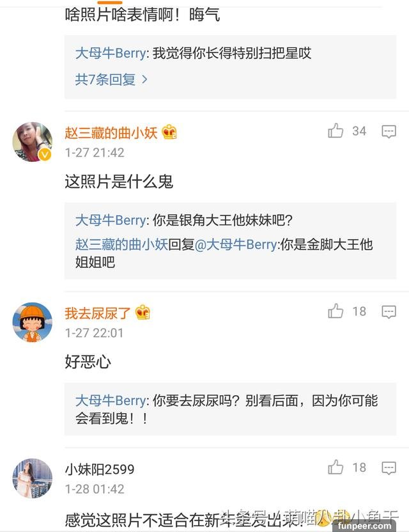Image resolution: width=409 pixels, height=532 pixels.
Task: Like the comment by 小妹阳2599
Action: click(x=336, y=467)
